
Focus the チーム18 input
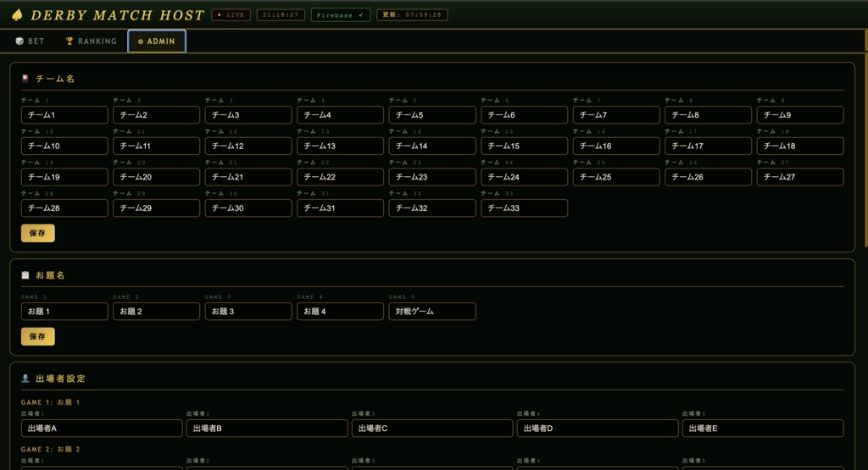(x=800, y=146)
